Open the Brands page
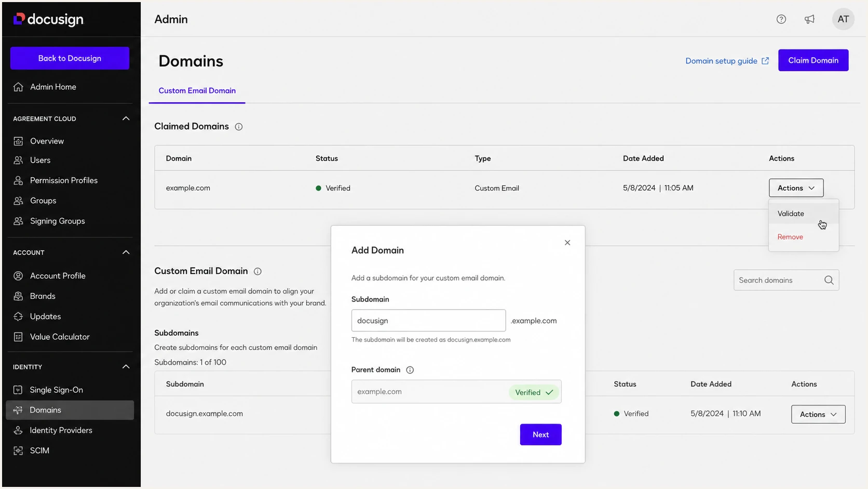 click(x=43, y=296)
